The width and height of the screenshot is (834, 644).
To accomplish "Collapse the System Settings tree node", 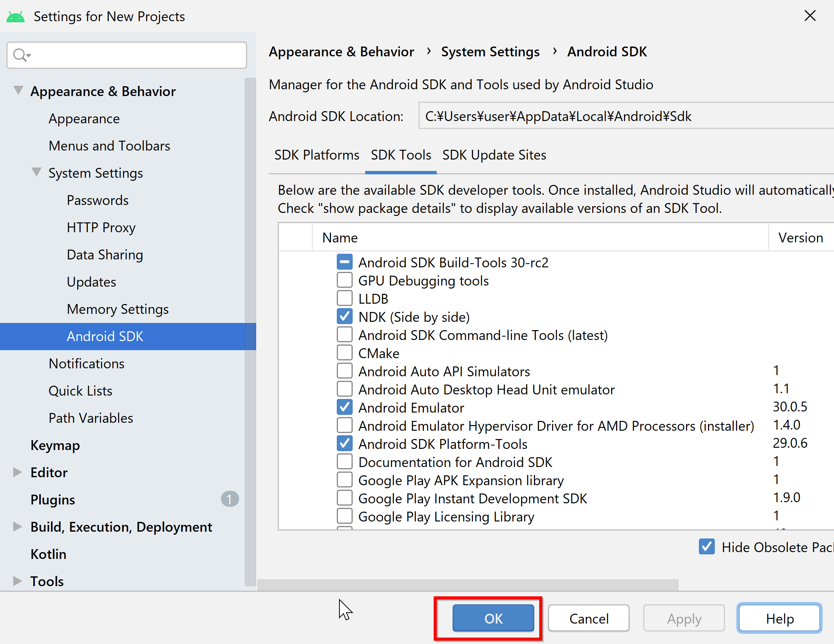I will (36, 172).
